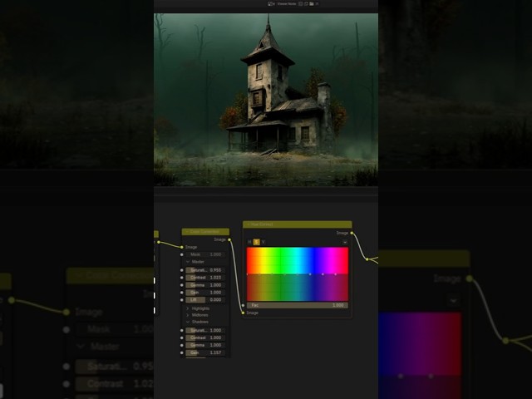Open Hue Correct curve options dropdown arrow
This screenshot has height=399, width=532.
345,242
